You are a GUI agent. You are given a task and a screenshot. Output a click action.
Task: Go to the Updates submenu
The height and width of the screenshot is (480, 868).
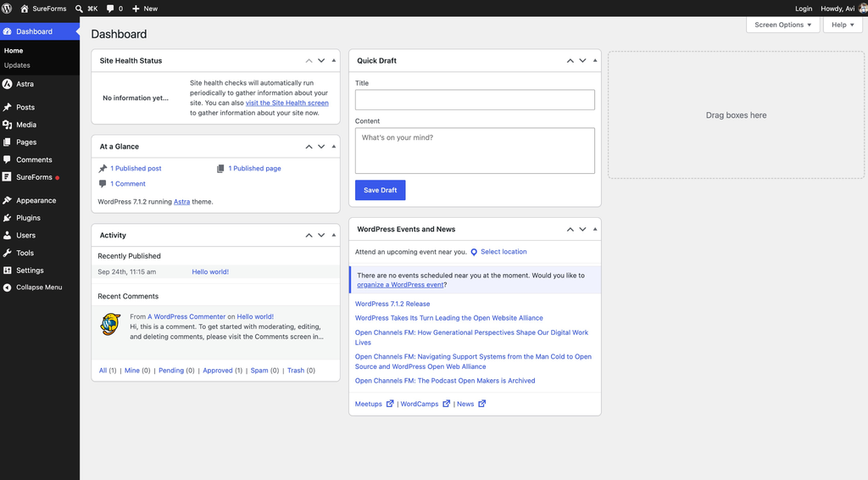tap(17, 65)
